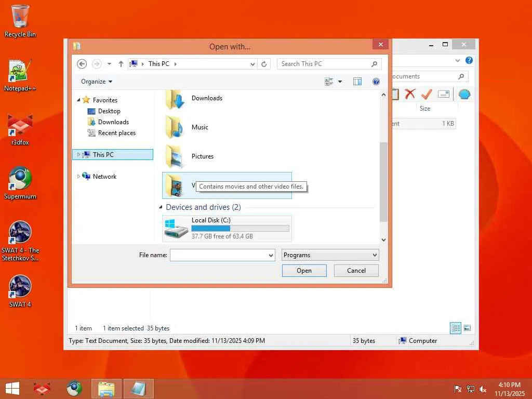This screenshot has width=532, height=399.
Task: Go back in the Open with dialog
Action: [82, 64]
